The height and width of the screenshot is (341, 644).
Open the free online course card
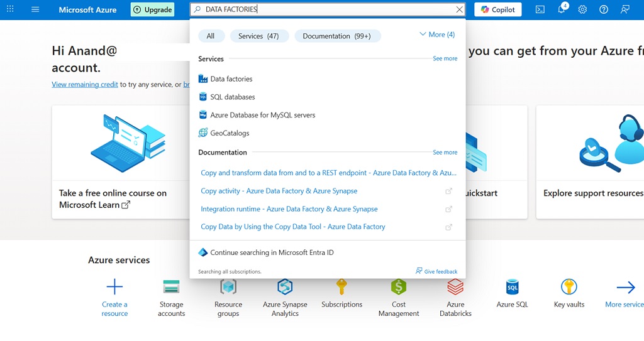point(121,161)
